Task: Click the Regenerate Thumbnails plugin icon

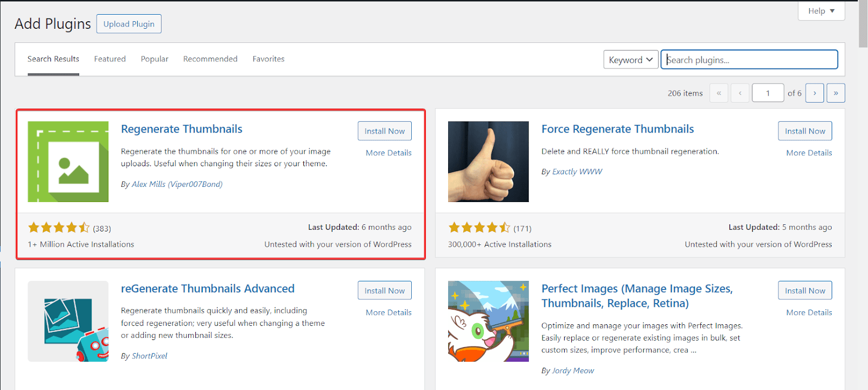Action: point(68,161)
